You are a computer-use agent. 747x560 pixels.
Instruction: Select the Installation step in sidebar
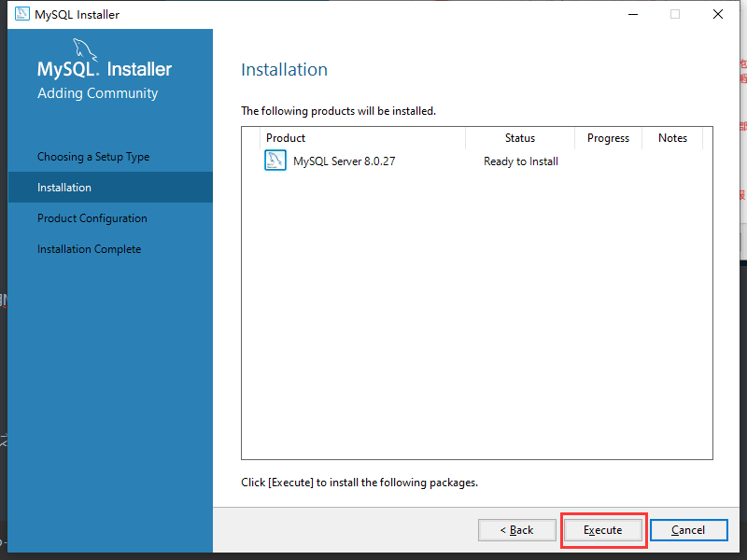point(110,188)
